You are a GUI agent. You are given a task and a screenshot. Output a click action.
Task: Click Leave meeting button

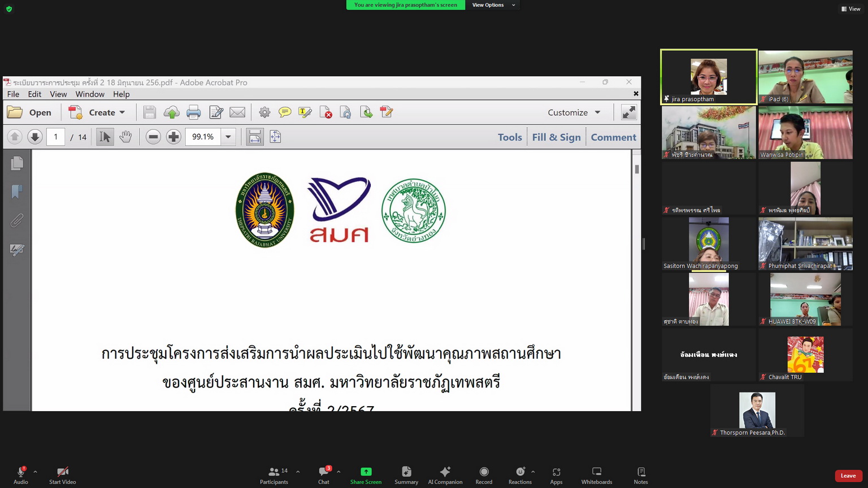pyautogui.click(x=848, y=476)
